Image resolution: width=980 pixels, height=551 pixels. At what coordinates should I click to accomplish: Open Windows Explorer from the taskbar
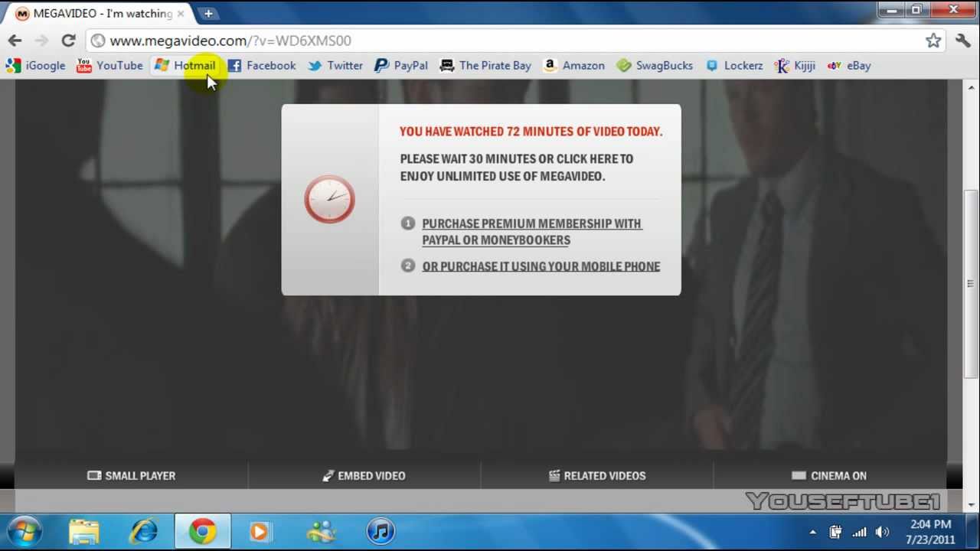coord(84,532)
